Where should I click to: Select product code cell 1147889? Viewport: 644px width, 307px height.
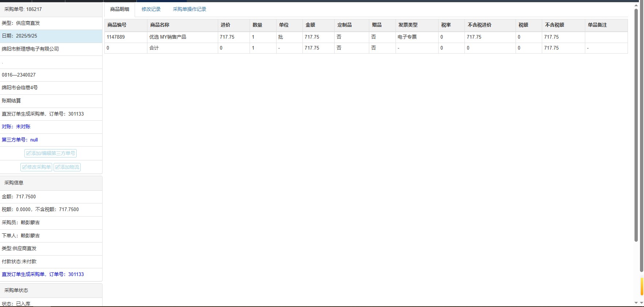pos(116,37)
